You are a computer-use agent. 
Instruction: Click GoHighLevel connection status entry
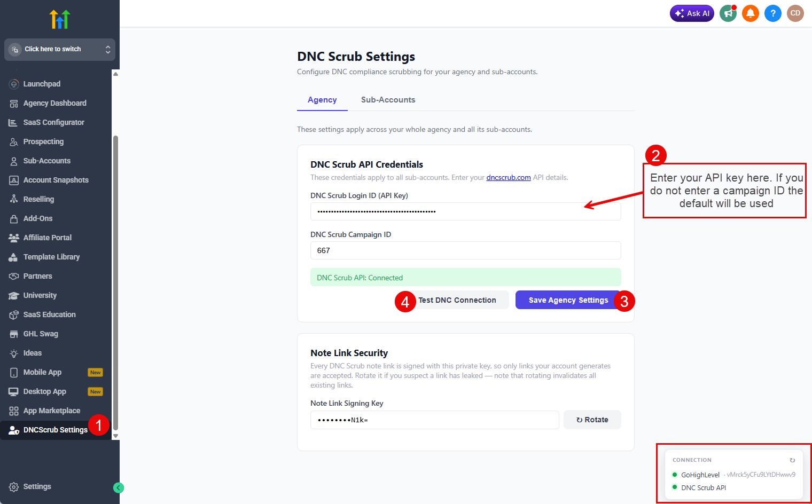[x=734, y=475]
